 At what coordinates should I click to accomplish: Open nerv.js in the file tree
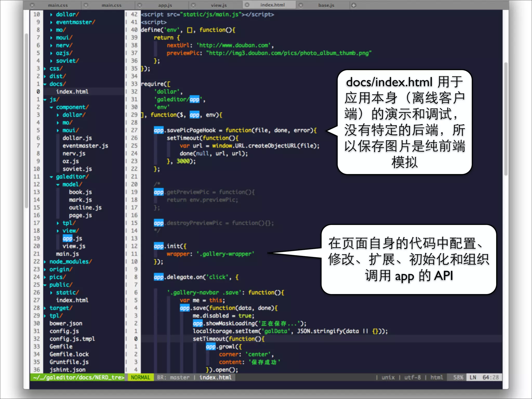pos(74,154)
